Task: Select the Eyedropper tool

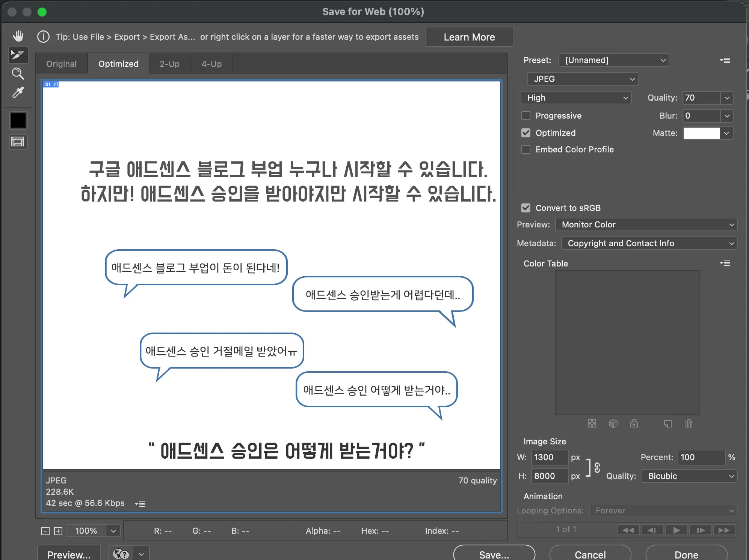Action: click(18, 92)
